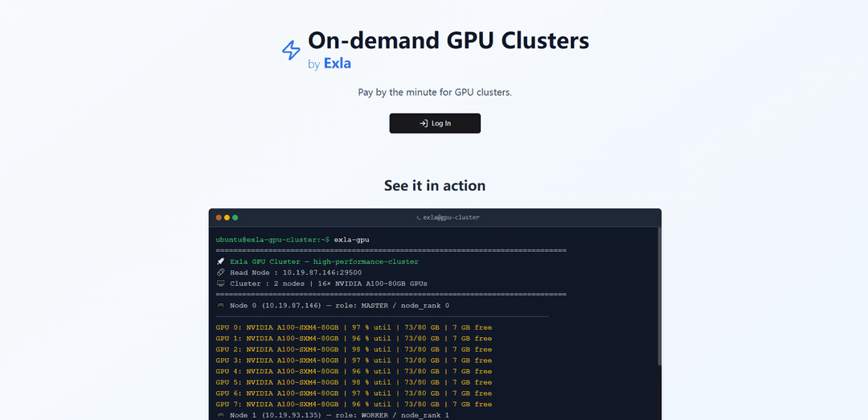Click the terminal vertical scrollbar
868x420 pixels.
tap(659, 296)
